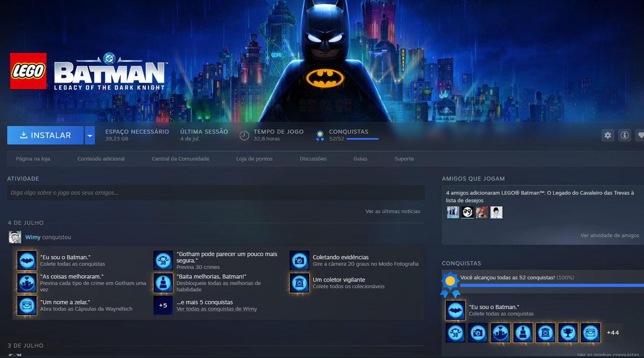This screenshot has width=644, height=358.
Task: Click fourth friend avatar in wishlist row
Action: (496, 212)
